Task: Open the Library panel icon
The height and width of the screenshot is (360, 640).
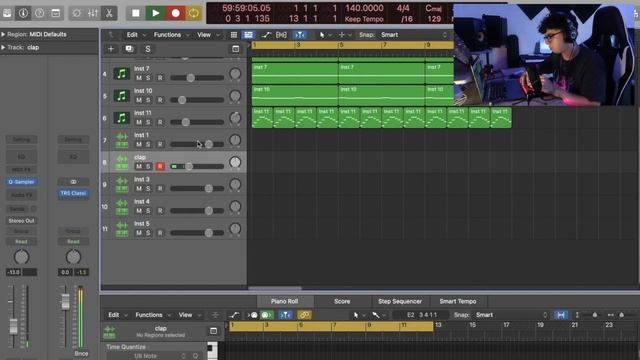Action: tap(7, 13)
